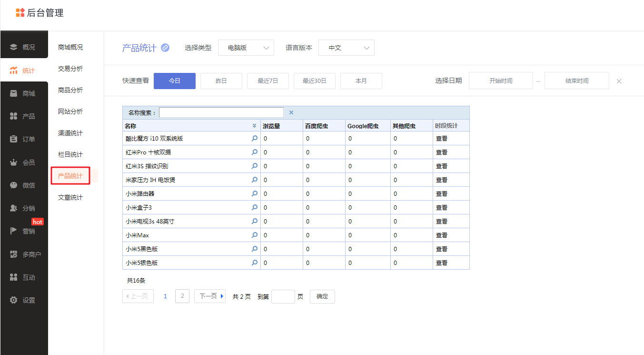This screenshot has height=355, width=644.
Task: Click magnifier icon for 小米电视3s 48英寸
Action: click(x=255, y=221)
